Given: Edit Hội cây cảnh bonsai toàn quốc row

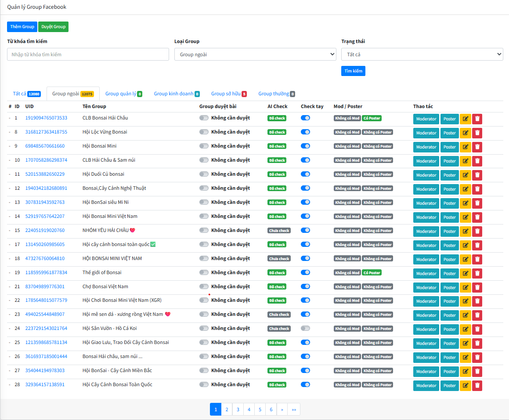Looking at the screenshot, I should coord(465,245).
